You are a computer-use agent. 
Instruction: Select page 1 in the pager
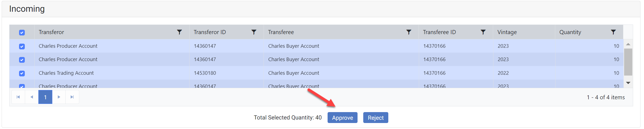click(45, 97)
